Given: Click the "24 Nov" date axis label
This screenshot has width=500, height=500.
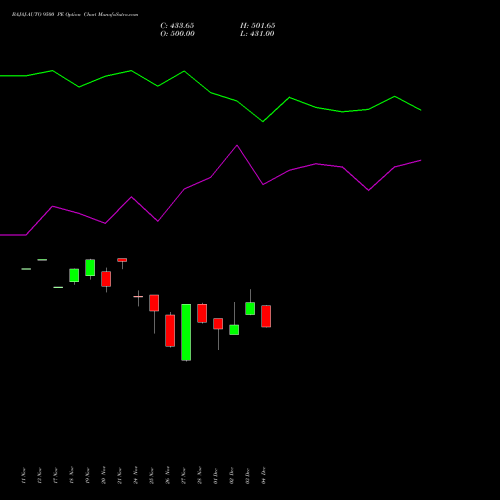Looking at the screenshot, I should point(135,475).
